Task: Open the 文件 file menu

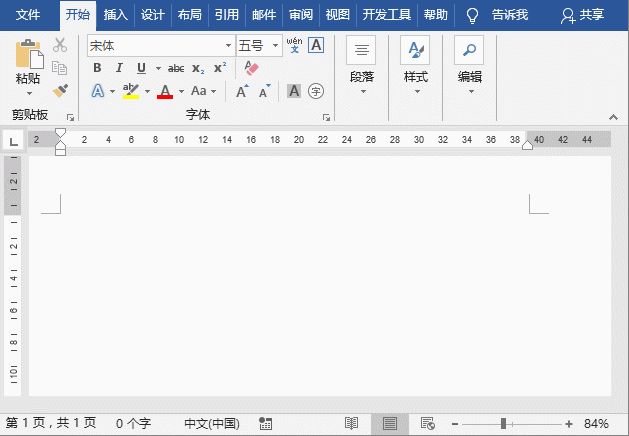Action: point(28,15)
